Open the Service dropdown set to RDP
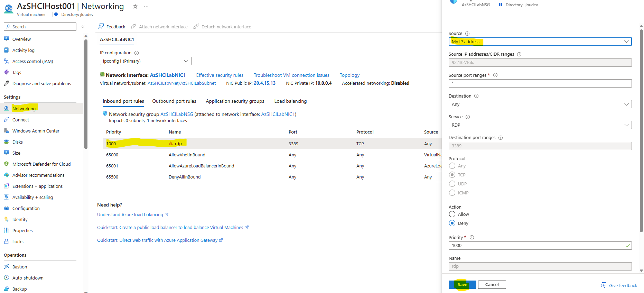644x293 pixels. point(540,125)
